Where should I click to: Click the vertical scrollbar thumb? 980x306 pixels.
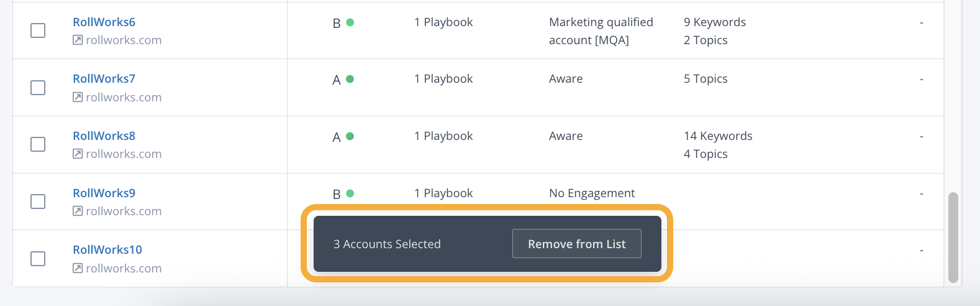click(x=953, y=238)
